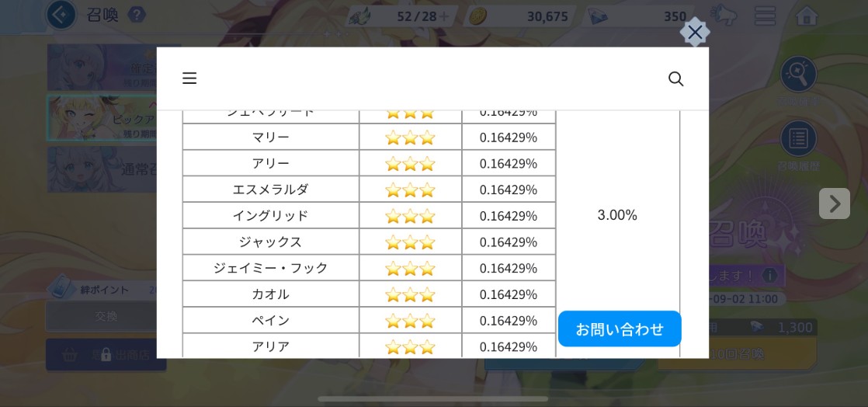Go to the home screen via house icon
This screenshot has height=407, width=868.
pyautogui.click(x=807, y=16)
